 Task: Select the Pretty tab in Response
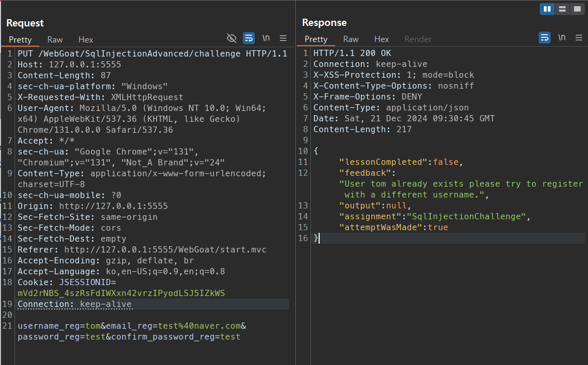pos(316,39)
